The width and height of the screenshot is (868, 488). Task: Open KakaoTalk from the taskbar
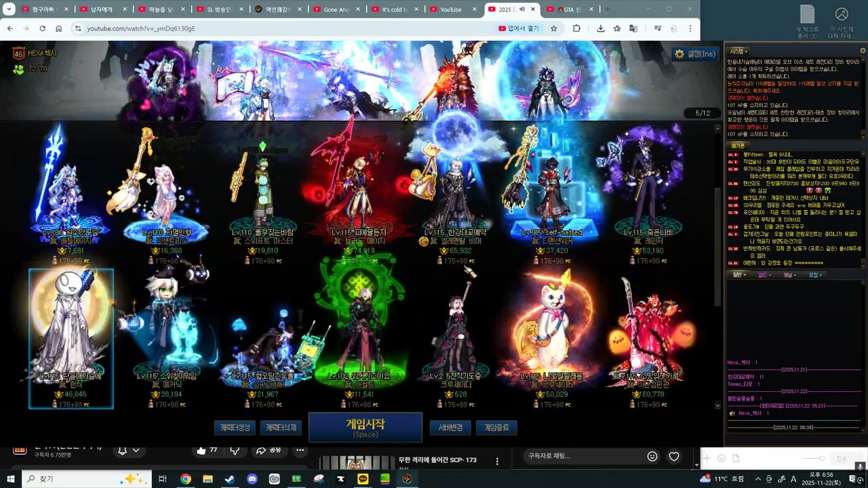pos(363,479)
